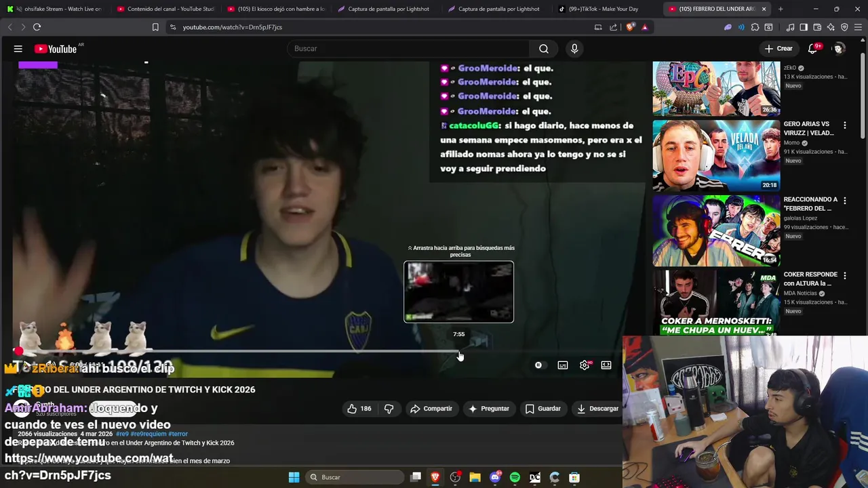Image resolution: width=868 pixels, height=488 pixels.
Task: Open the media playlist music note icon
Action: 790,27
